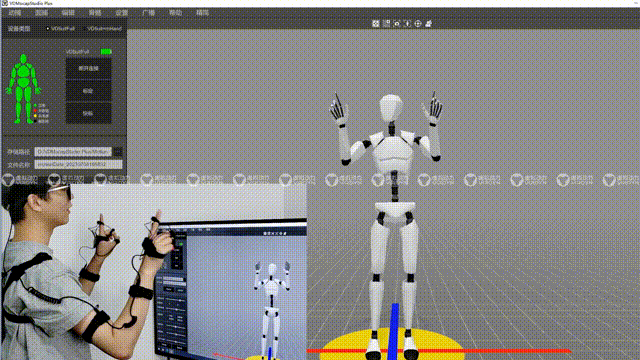Click the 录制 record button
Viewport: 640px width, 360px height.
point(88,113)
